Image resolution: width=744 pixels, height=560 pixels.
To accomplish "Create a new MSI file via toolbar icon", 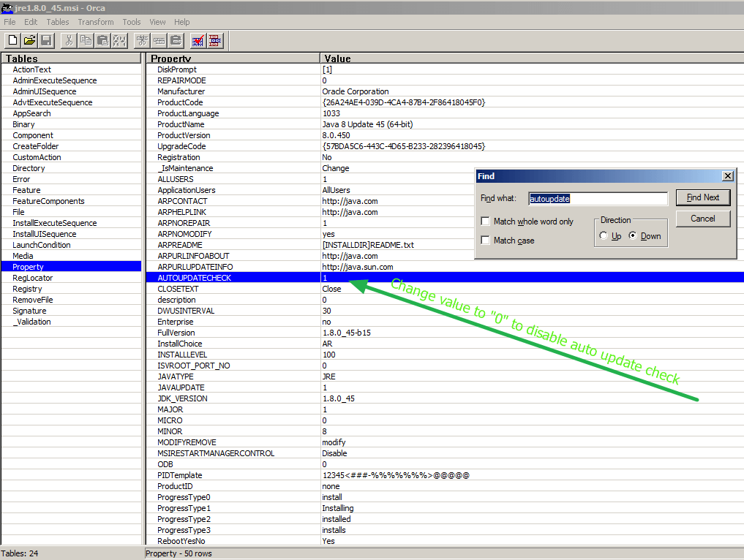I will coord(12,40).
